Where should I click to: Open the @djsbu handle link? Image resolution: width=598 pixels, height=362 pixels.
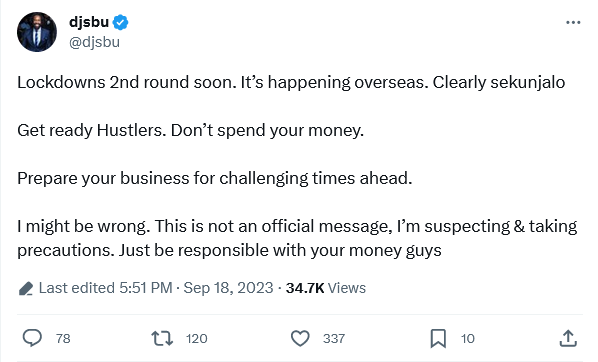[94, 42]
